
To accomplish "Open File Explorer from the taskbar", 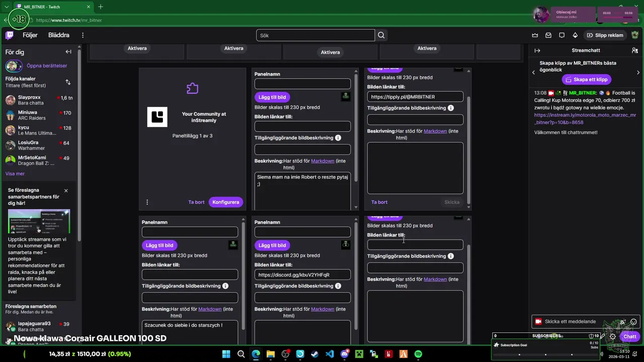I will [x=271, y=354].
